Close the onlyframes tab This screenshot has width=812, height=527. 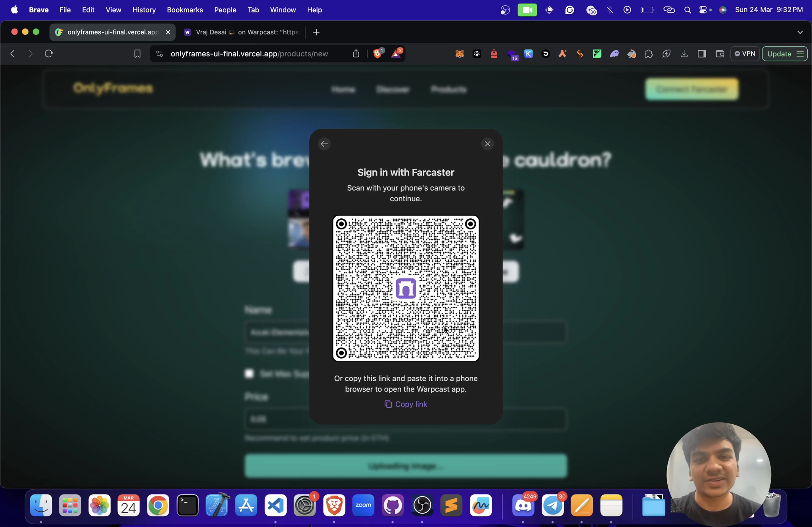168,32
